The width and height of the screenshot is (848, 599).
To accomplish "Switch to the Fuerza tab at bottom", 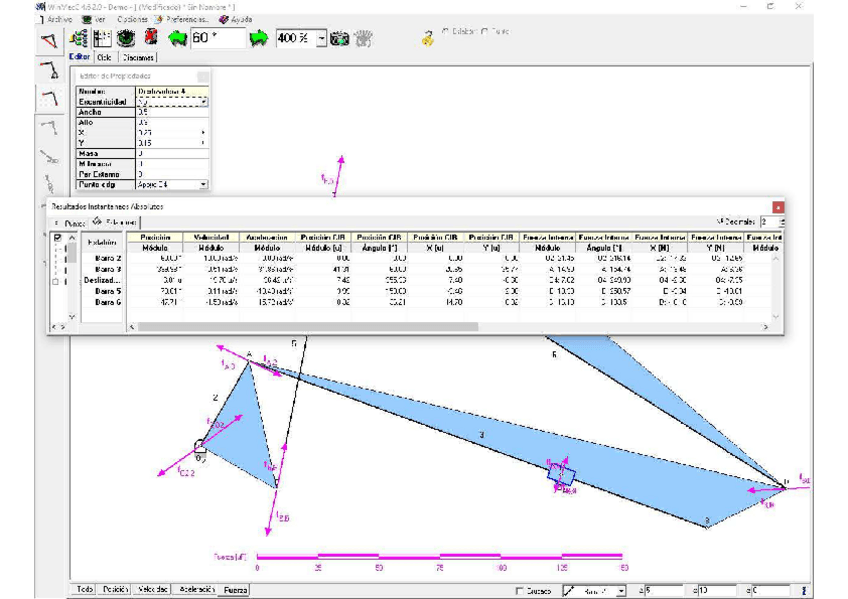I will pyautogui.click(x=235, y=590).
